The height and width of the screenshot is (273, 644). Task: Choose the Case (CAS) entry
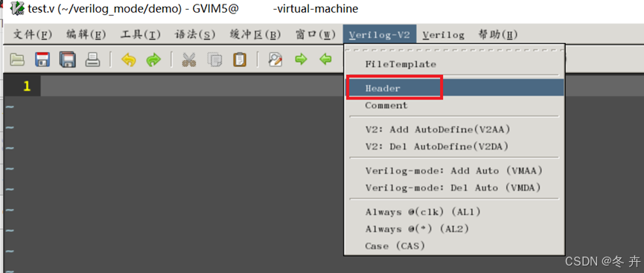pos(455,246)
